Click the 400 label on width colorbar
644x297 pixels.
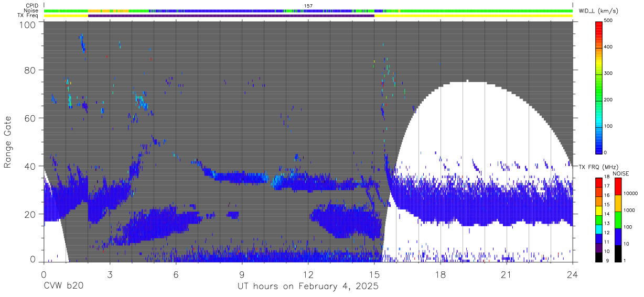click(x=609, y=47)
